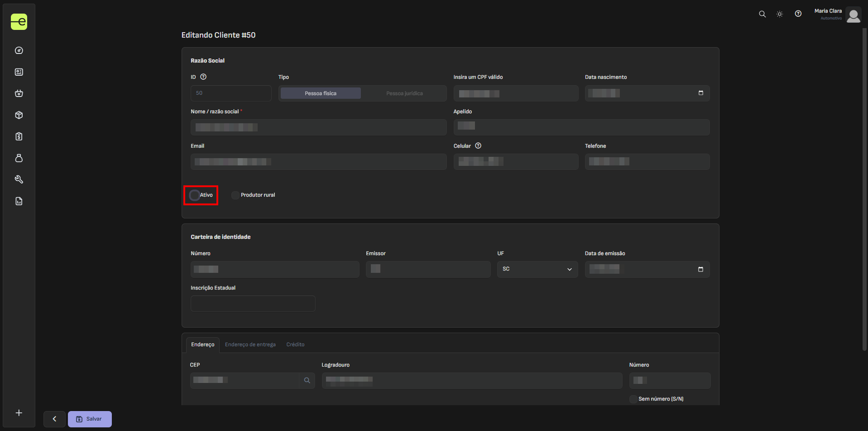Click the search magnifier in top bar
The image size is (868, 431).
[762, 14]
